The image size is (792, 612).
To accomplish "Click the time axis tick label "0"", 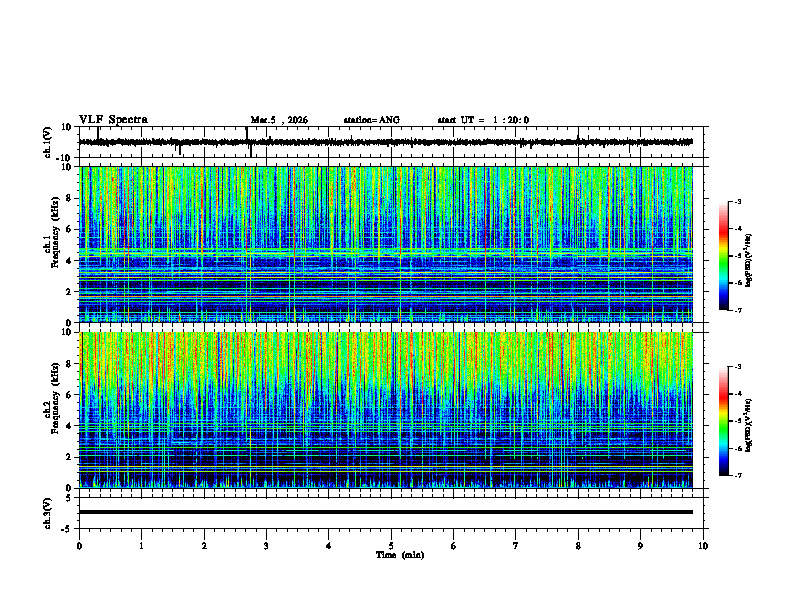I will pos(79,546).
